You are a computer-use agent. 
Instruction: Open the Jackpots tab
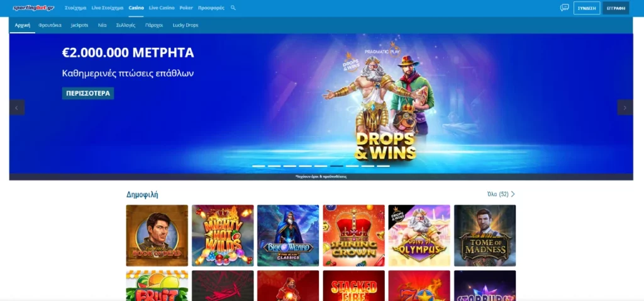point(79,25)
